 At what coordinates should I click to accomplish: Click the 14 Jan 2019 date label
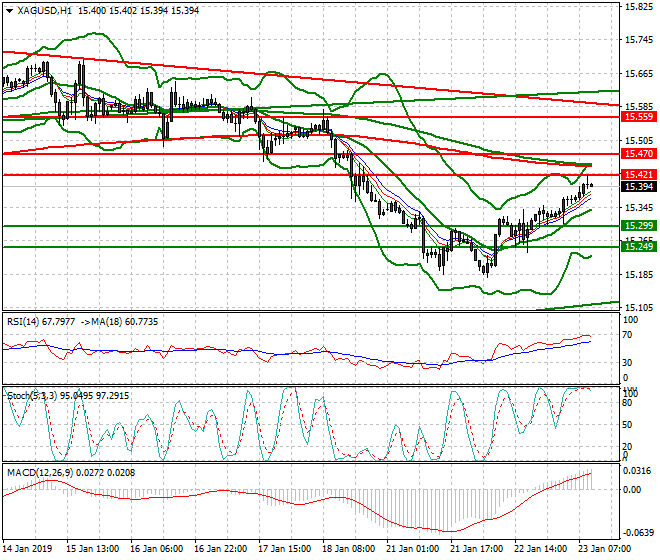27,549
